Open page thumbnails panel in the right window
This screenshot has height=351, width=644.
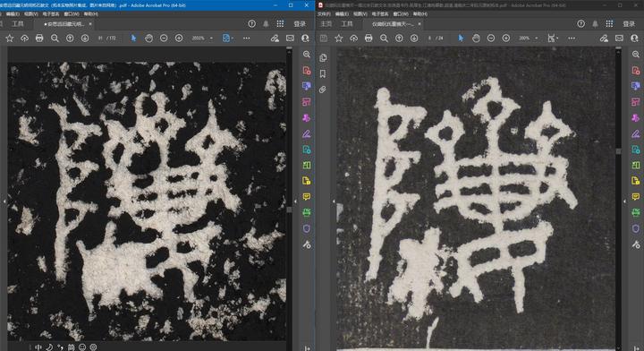(x=323, y=58)
